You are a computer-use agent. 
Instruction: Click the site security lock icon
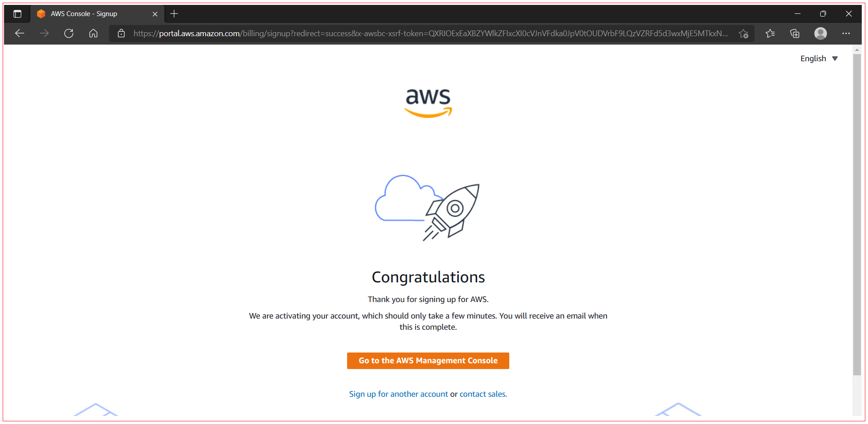click(x=121, y=33)
